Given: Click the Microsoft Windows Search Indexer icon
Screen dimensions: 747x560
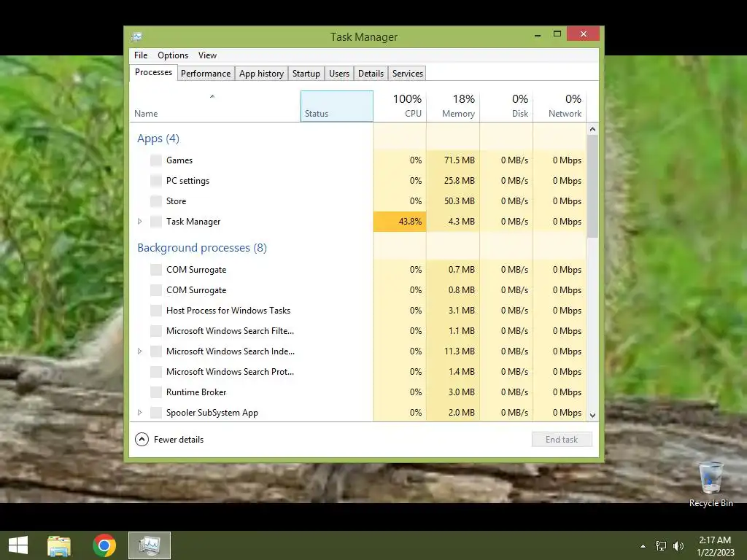Looking at the screenshot, I should [156, 352].
